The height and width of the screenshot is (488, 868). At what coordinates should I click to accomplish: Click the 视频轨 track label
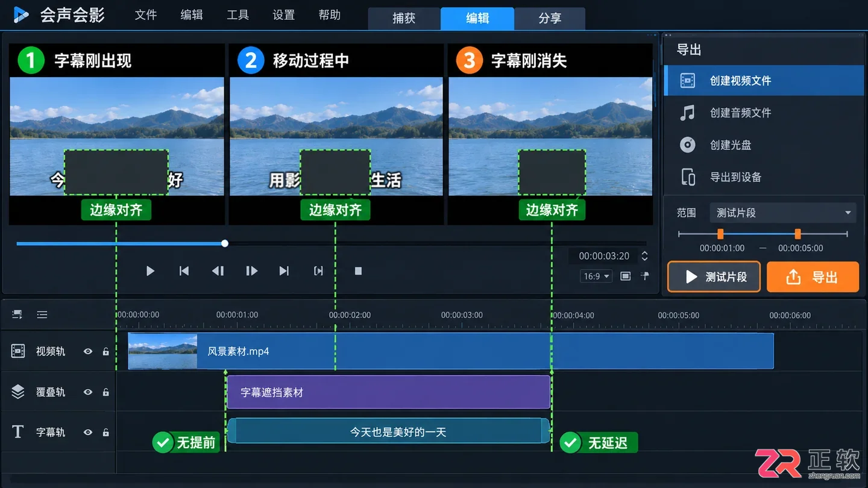51,351
